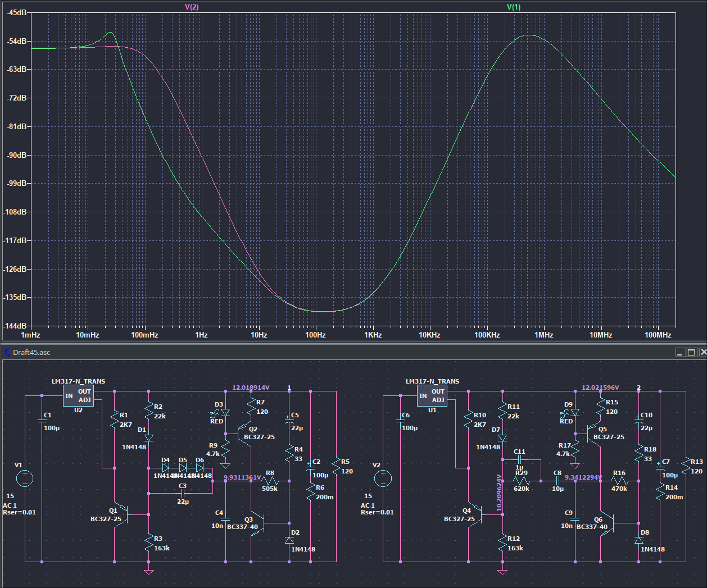Click the 9.3412294V node voltage label
The width and height of the screenshot is (707, 588).
pyautogui.click(x=583, y=477)
